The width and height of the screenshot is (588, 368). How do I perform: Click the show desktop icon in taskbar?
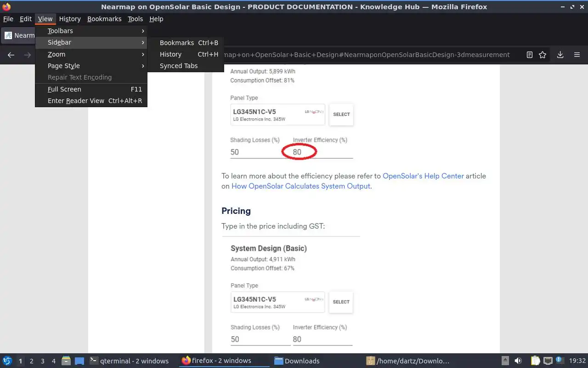click(79, 361)
